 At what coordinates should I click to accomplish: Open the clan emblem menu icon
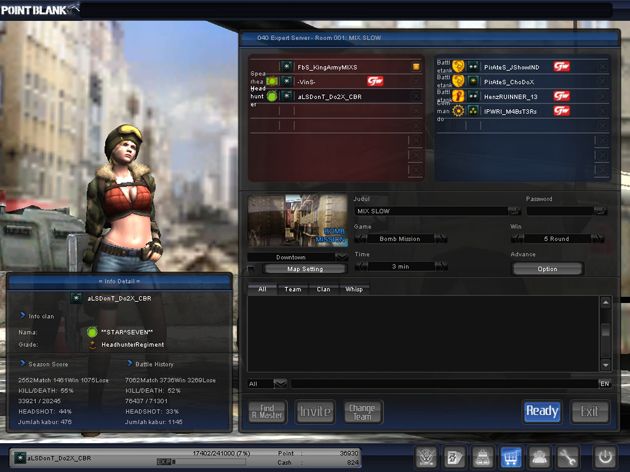427,457
